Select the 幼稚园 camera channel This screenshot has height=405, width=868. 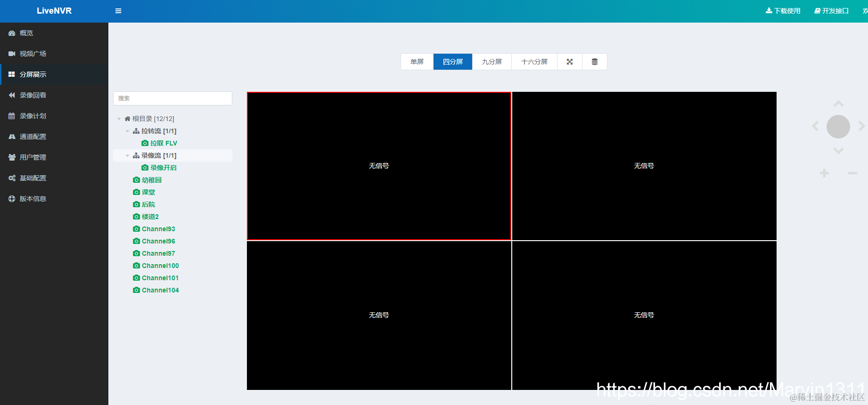click(152, 180)
